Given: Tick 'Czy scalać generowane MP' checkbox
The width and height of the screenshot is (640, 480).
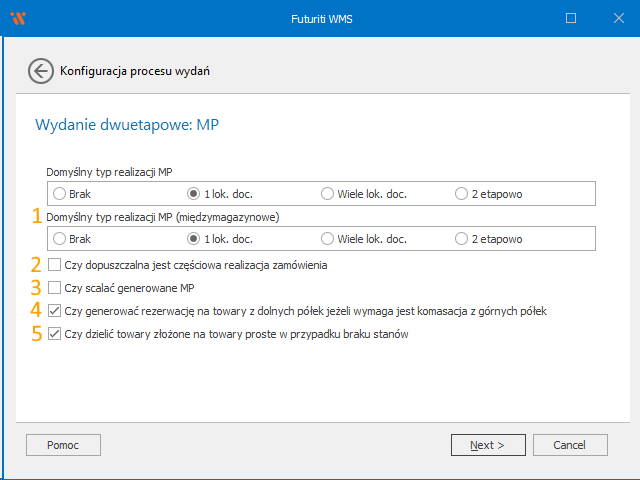Looking at the screenshot, I should 54,288.
